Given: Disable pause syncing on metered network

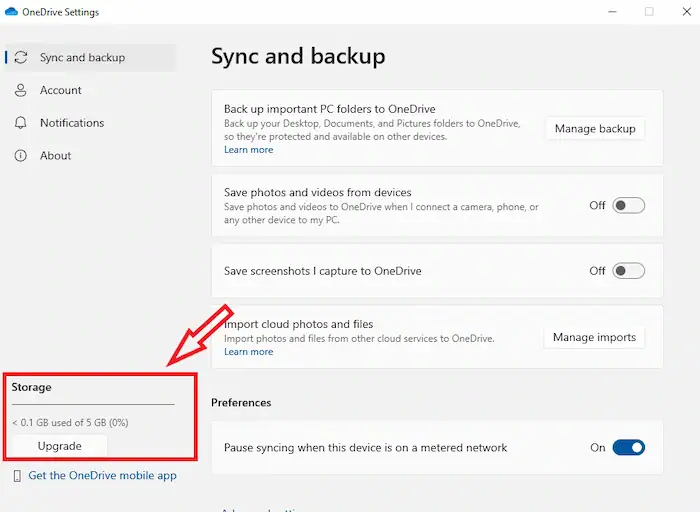Looking at the screenshot, I should pos(628,448).
